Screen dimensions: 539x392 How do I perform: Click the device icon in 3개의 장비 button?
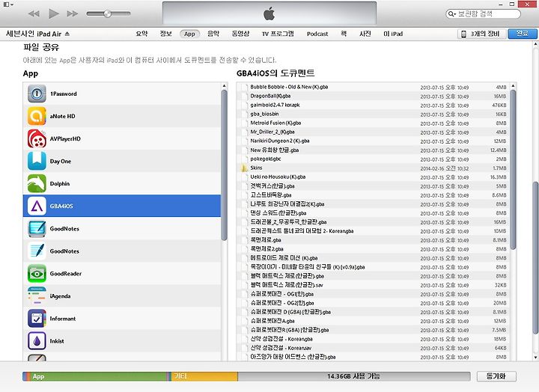463,34
